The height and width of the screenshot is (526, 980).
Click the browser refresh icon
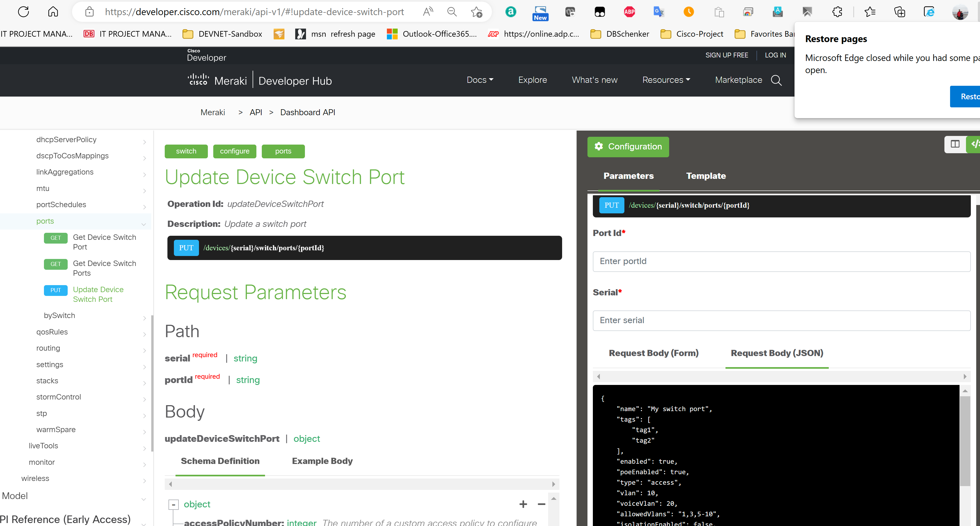pos(23,12)
